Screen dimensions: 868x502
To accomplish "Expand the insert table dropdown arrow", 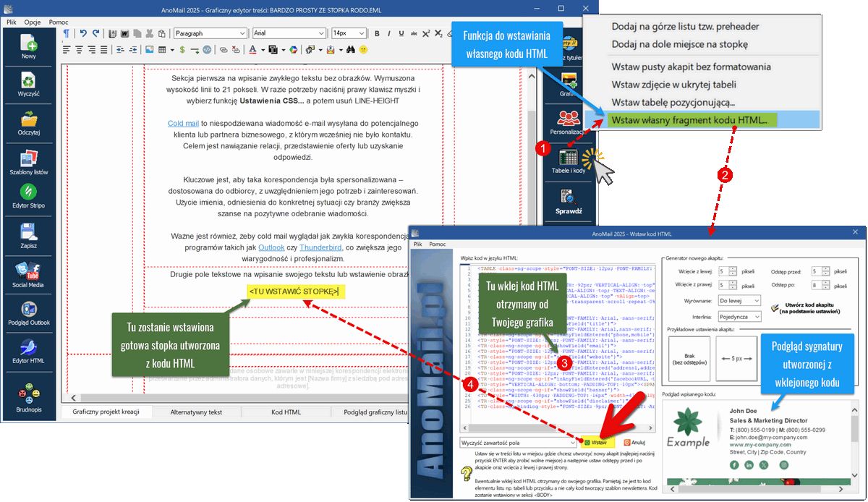I will pos(172,49).
